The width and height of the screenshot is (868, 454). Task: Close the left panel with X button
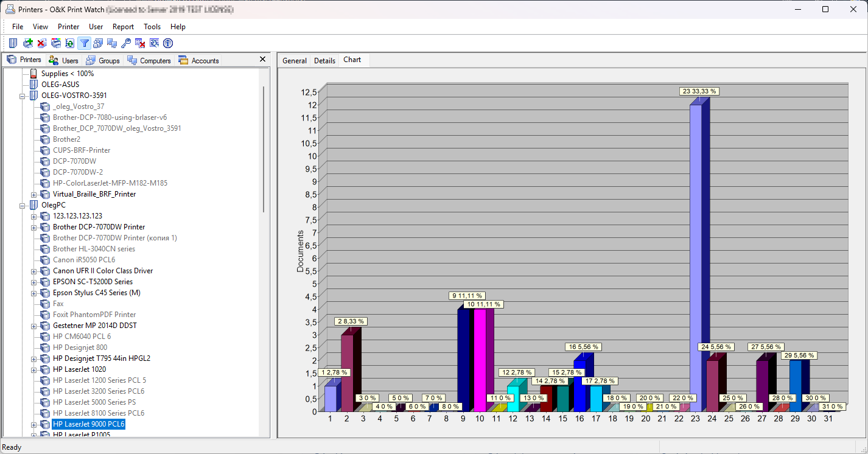pyautogui.click(x=263, y=59)
